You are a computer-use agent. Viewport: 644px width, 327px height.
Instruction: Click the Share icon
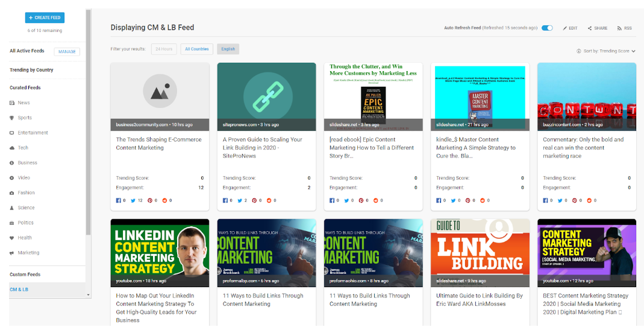(590, 28)
